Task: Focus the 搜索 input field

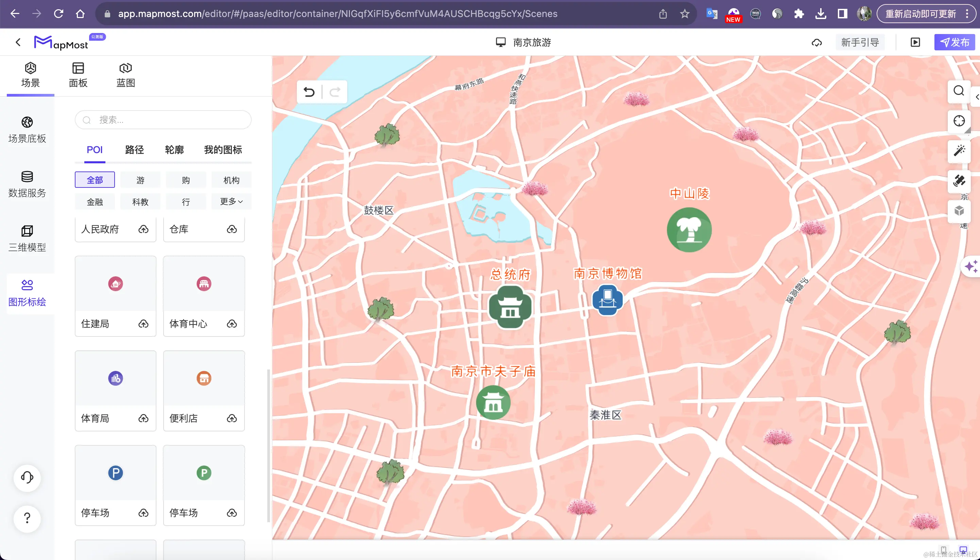Action: pyautogui.click(x=163, y=120)
